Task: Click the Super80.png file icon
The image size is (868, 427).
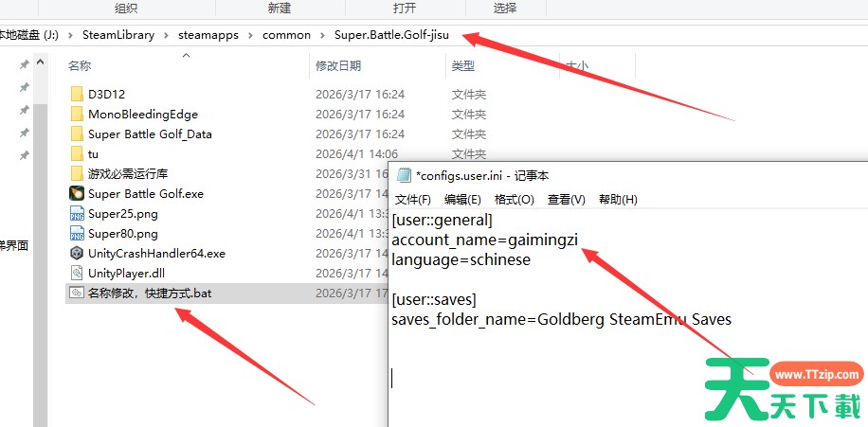Action: point(77,234)
